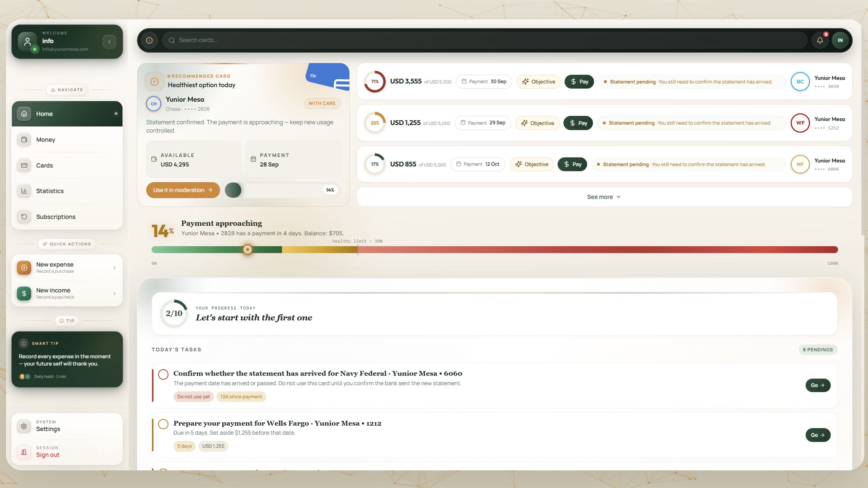
Task: Open Objective for the USD 855 card
Action: pyautogui.click(x=532, y=164)
